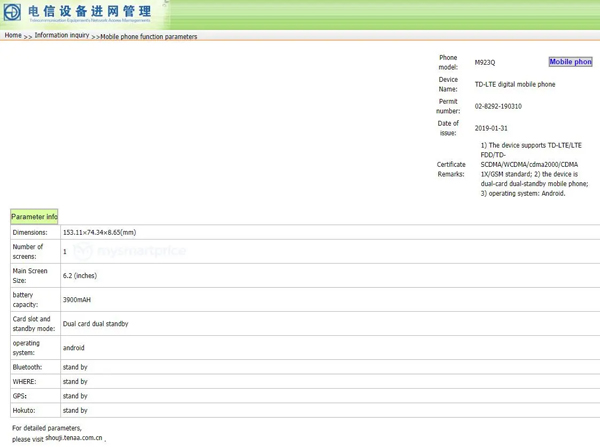Click the Number of screens label
Screen dimensions: 600x447
28,251
